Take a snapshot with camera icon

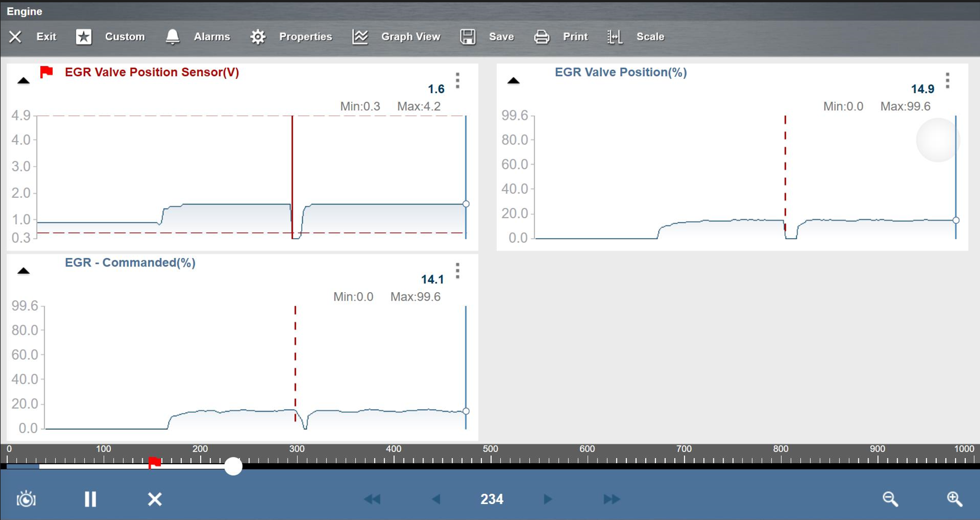(26, 499)
